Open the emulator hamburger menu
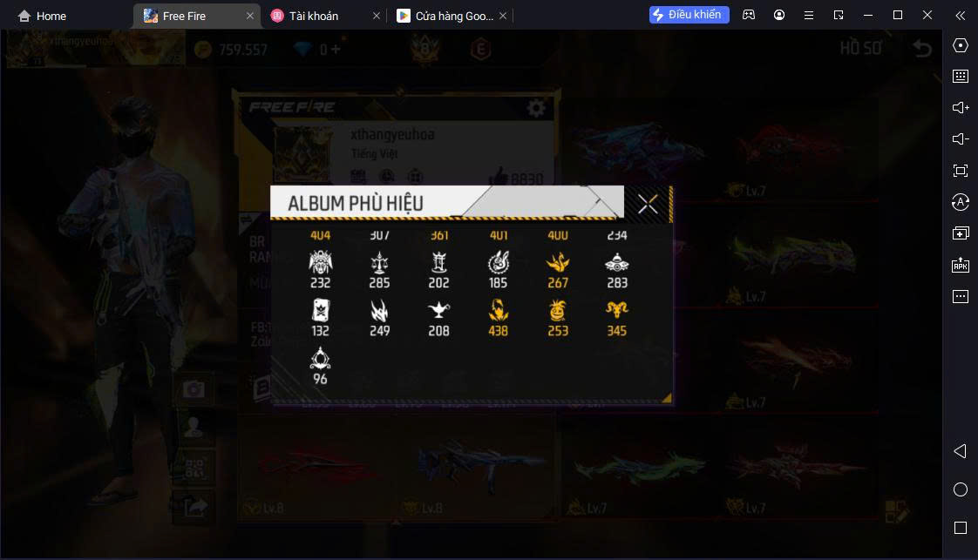Image resolution: width=978 pixels, height=560 pixels. pos(809,15)
